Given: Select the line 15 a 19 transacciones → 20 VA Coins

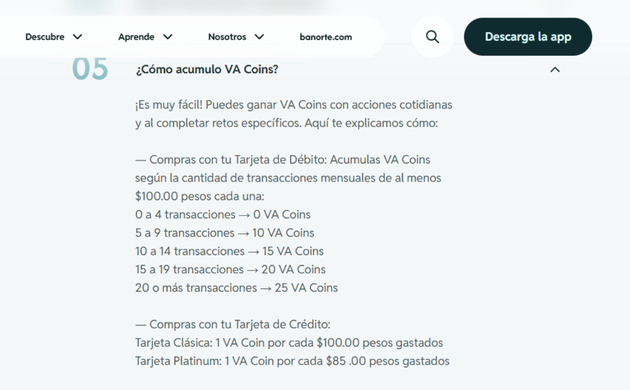Looking at the screenshot, I should pos(230,270).
